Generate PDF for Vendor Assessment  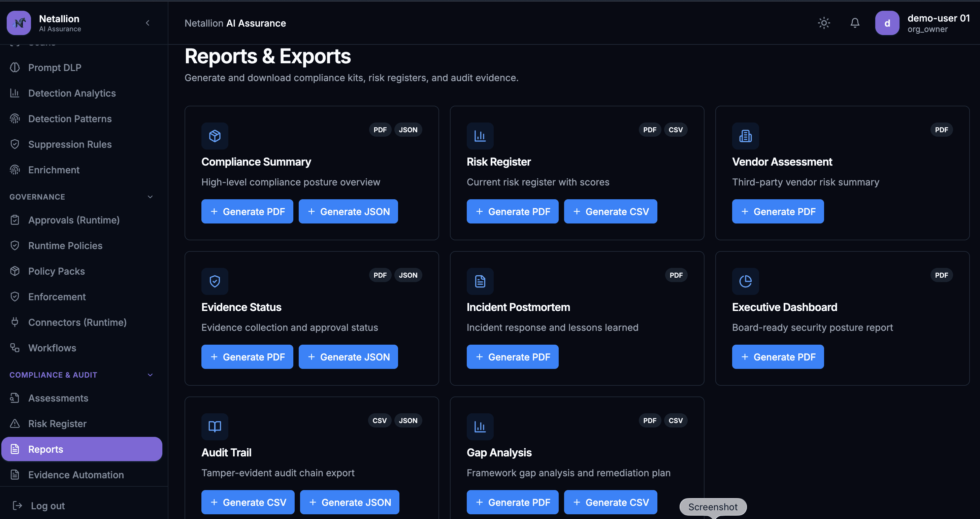point(778,211)
